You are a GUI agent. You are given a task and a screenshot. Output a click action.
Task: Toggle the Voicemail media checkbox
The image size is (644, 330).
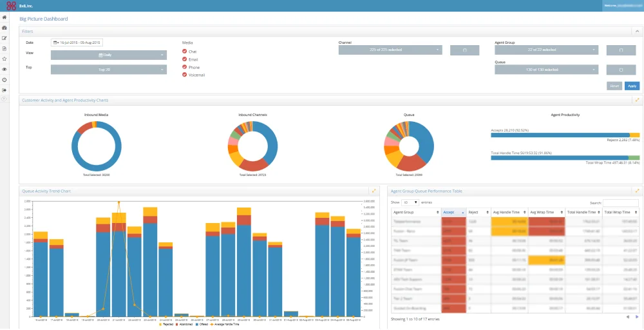(x=185, y=75)
